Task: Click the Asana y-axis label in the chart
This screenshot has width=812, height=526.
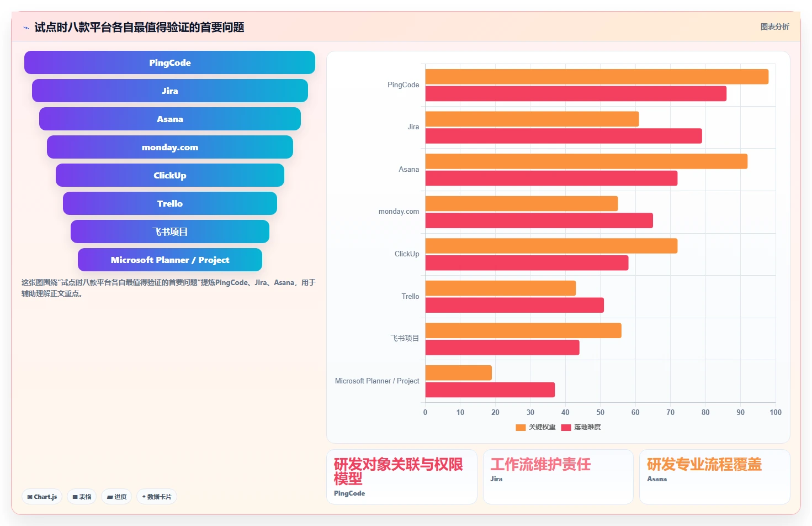Action: click(x=408, y=169)
